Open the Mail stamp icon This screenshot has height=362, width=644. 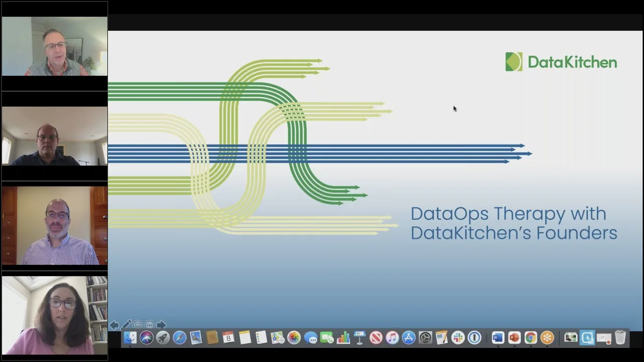click(196, 338)
